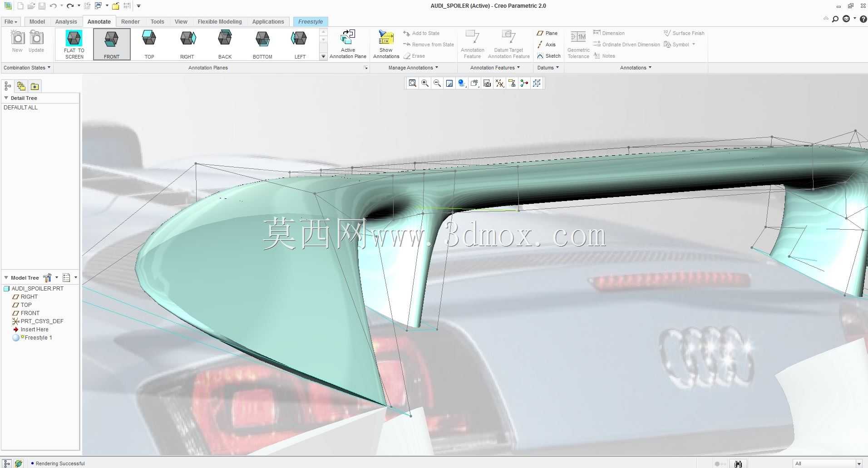Select the TOP annotation plane

coord(149,44)
